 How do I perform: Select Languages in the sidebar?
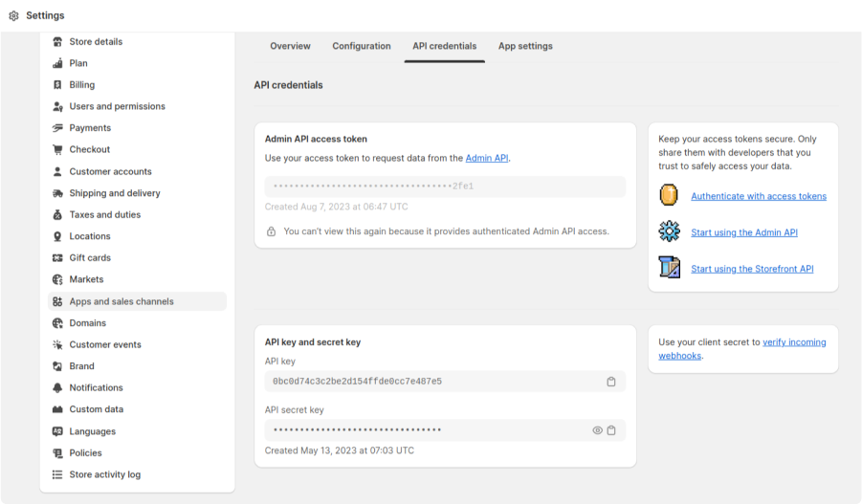click(93, 431)
